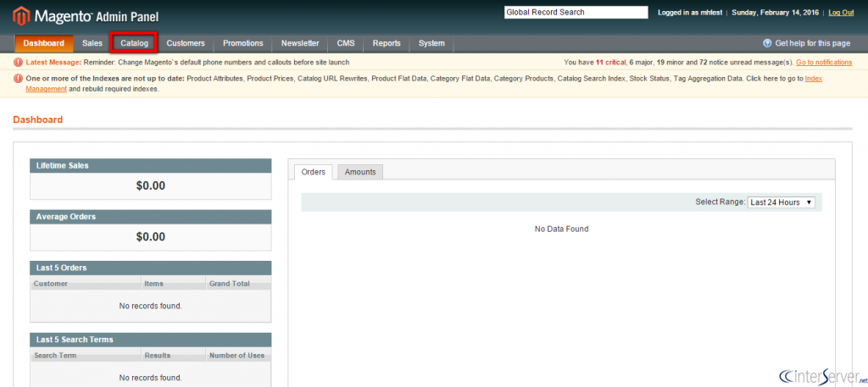Click the Number of Uses column header
This screenshot has height=387, width=868.
pyautogui.click(x=238, y=356)
